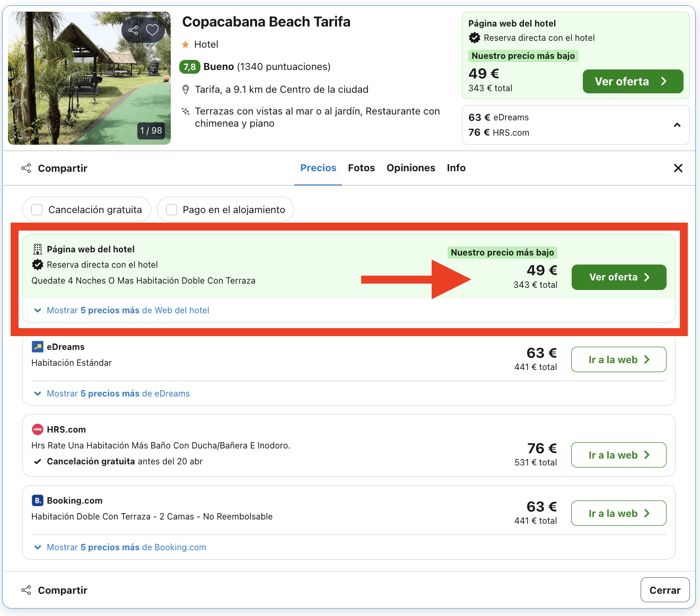Screen dimensions: 700x616
Task: Close the details panel with the X
Action: pos(678,168)
